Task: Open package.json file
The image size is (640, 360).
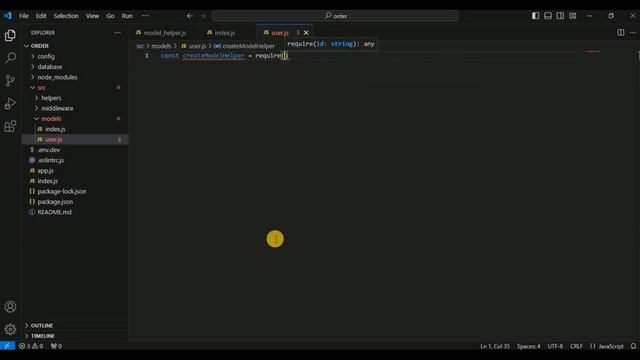Action: (x=55, y=202)
